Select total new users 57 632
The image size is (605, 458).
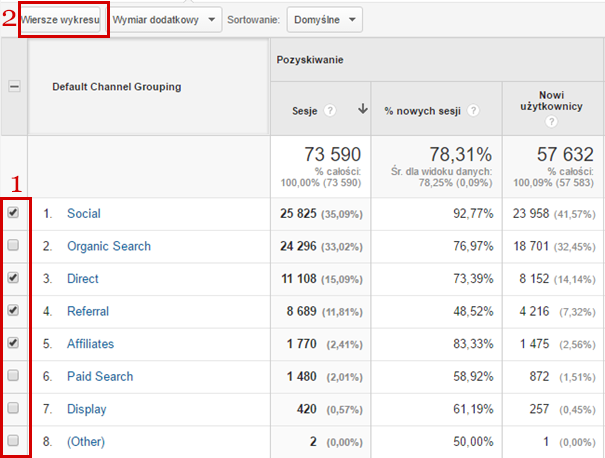(x=565, y=154)
